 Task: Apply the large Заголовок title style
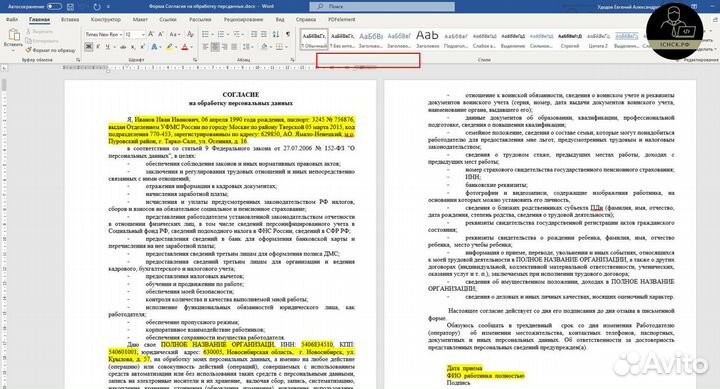pyautogui.click(x=427, y=39)
